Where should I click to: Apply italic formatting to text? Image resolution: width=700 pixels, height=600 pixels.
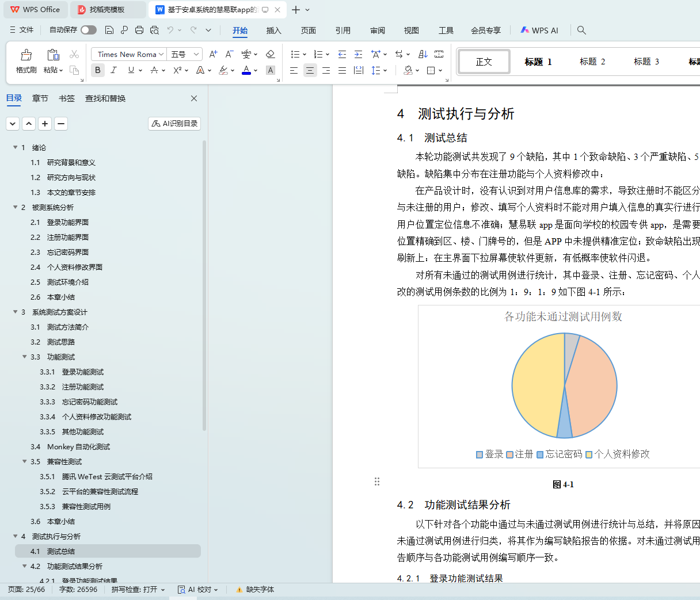(113, 70)
